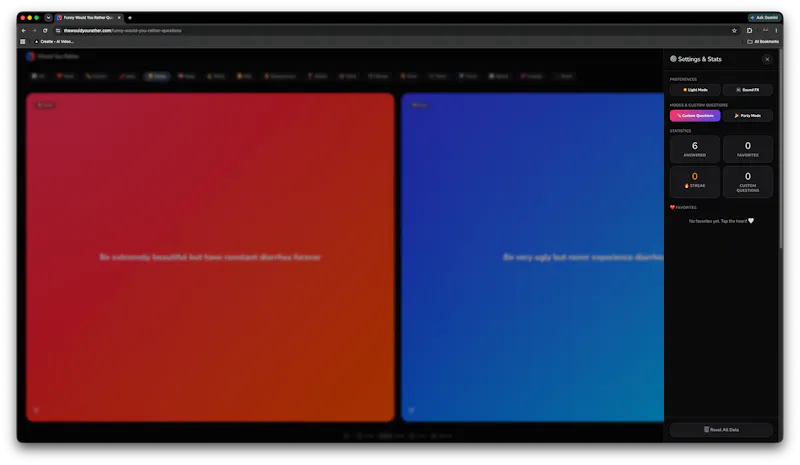Open the Chrome three-dot menu
800x465 pixels.
coord(776,31)
